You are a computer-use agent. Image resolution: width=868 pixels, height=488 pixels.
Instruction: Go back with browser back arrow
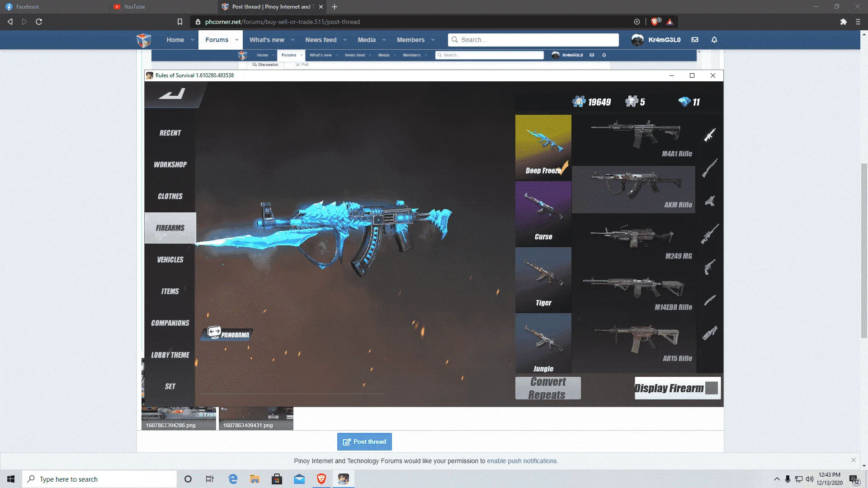click(x=10, y=22)
